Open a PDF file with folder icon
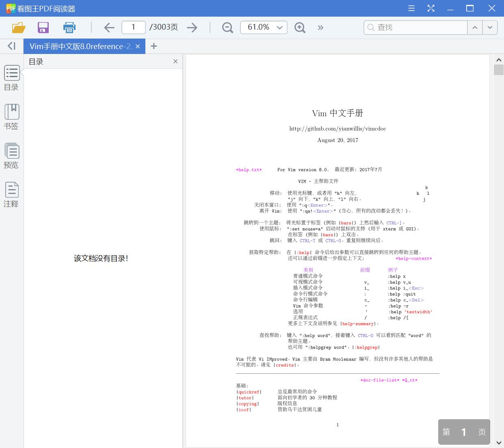 [19, 28]
